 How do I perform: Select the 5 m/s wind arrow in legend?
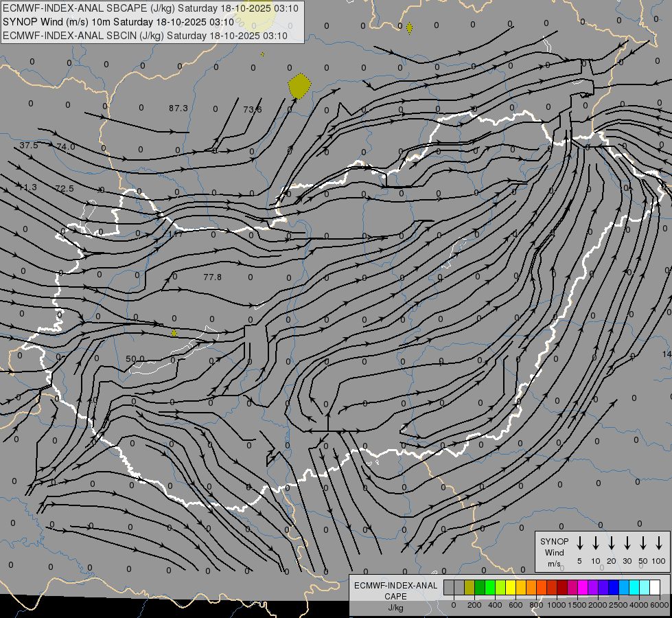point(579,543)
